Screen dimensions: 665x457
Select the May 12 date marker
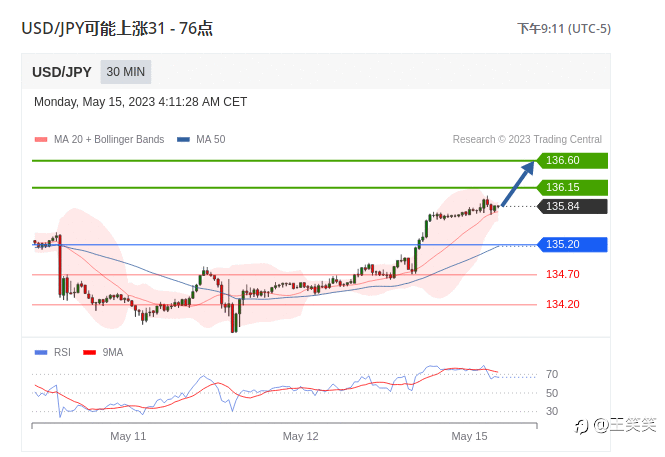300,436
